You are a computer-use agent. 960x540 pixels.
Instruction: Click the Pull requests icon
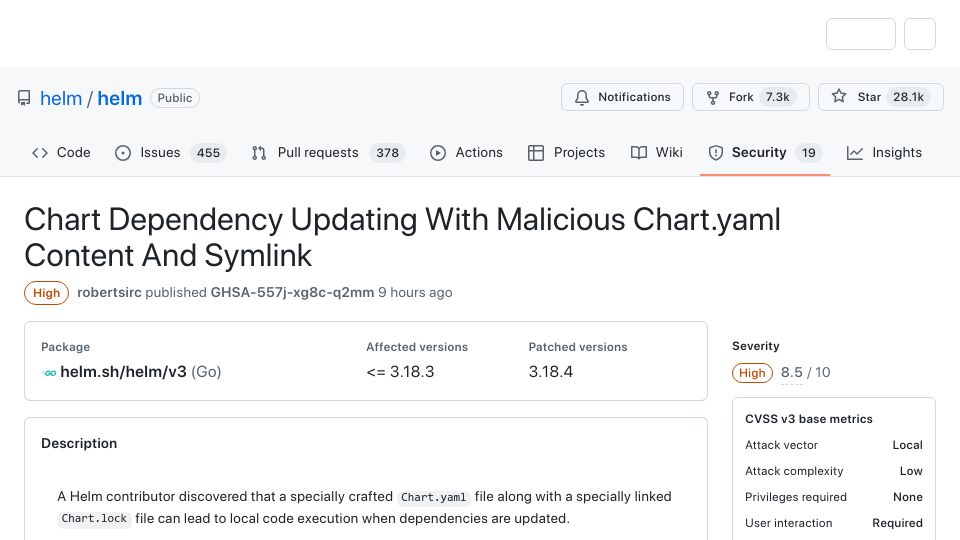coord(259,153)
